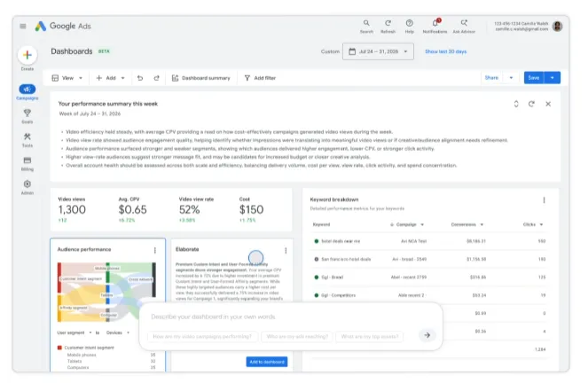
Task: Open Tools in sidebar
Action: pos(27,139)
